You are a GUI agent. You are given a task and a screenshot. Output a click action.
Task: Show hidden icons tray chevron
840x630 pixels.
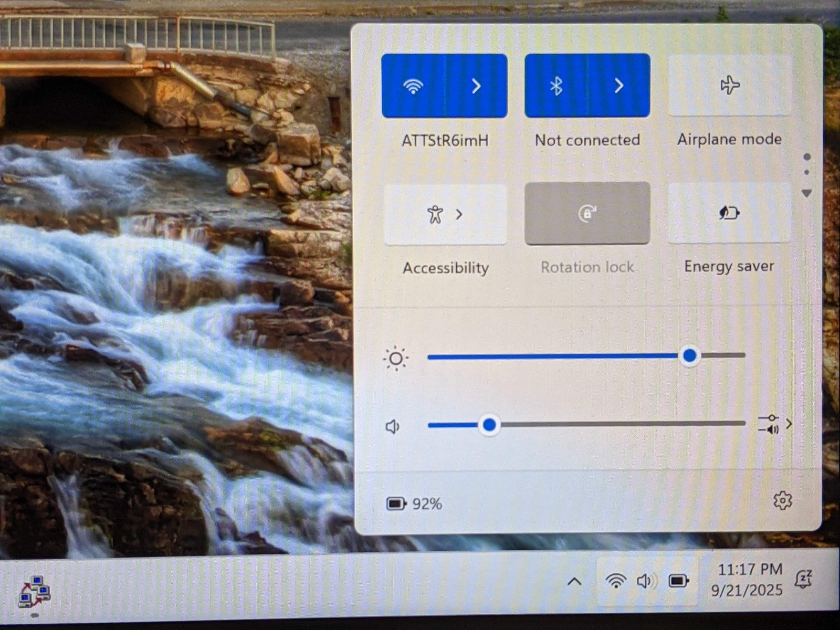point(574,581)
